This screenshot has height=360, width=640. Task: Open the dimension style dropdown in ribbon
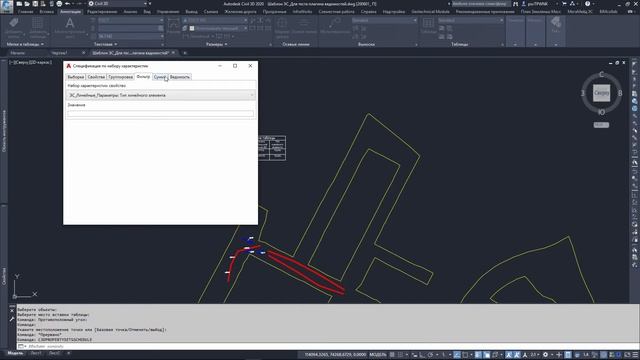pos(215,20)
